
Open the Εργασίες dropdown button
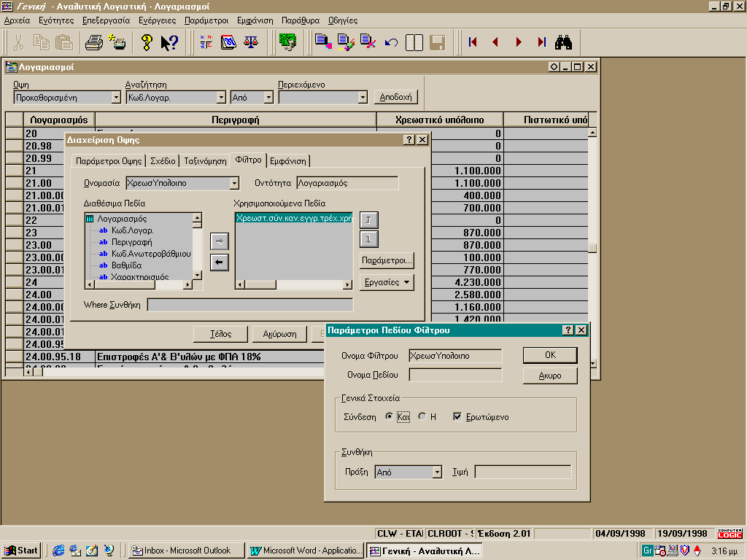pos(387,282)
